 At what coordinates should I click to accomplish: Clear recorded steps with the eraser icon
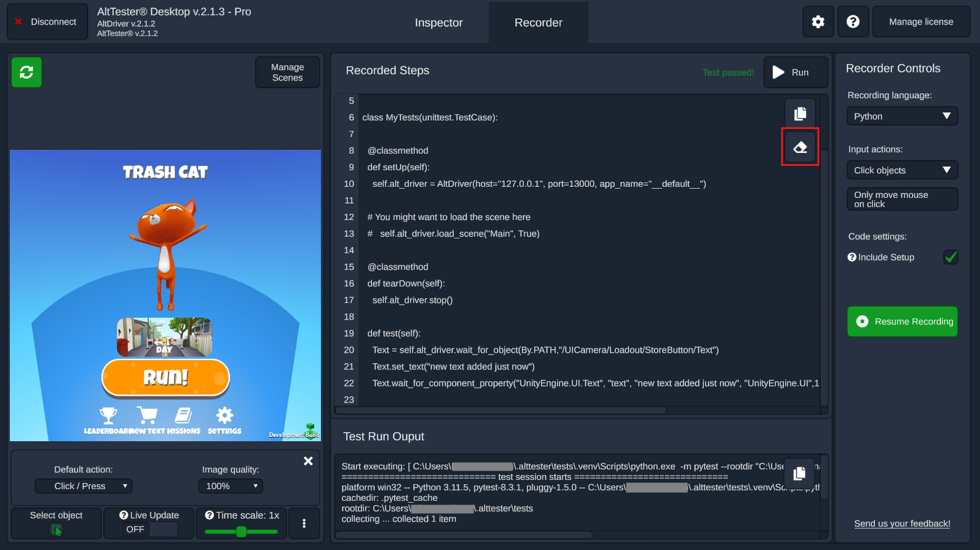(800, 147)
